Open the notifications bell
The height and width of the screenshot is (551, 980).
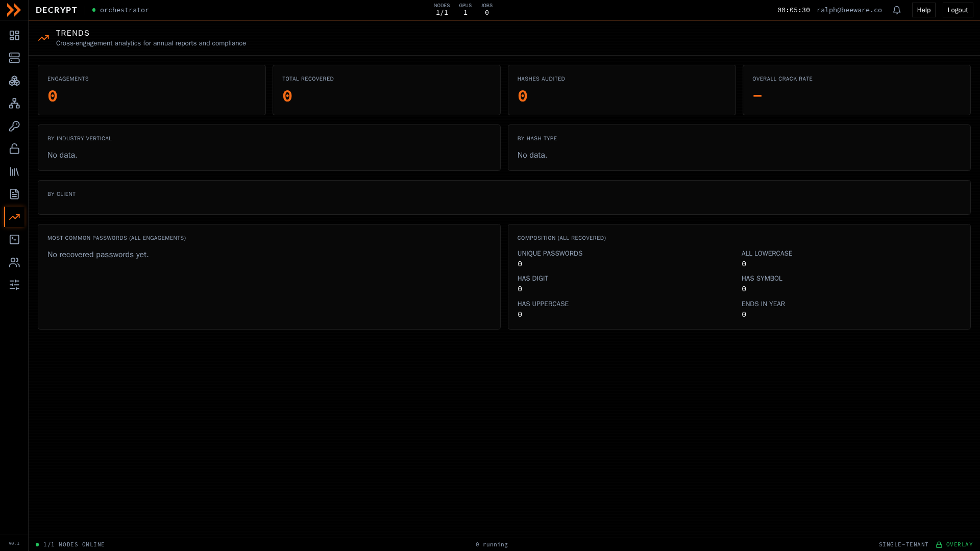point(897,10)
